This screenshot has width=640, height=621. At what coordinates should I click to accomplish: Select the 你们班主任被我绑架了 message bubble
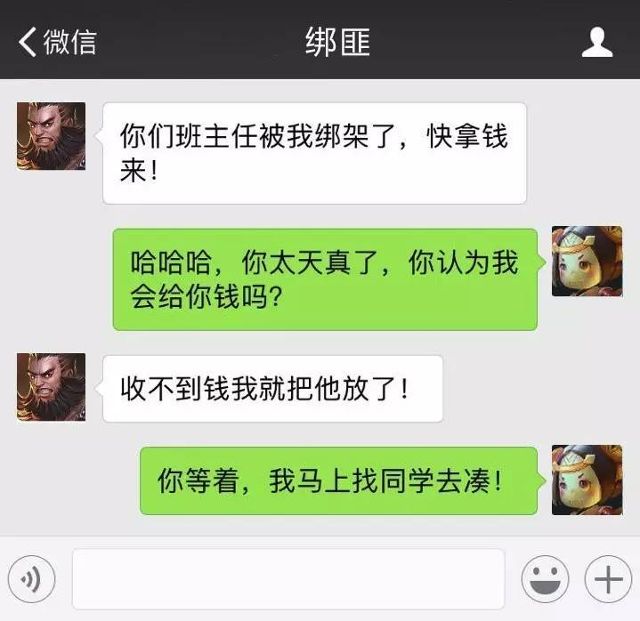pos(314,153)
